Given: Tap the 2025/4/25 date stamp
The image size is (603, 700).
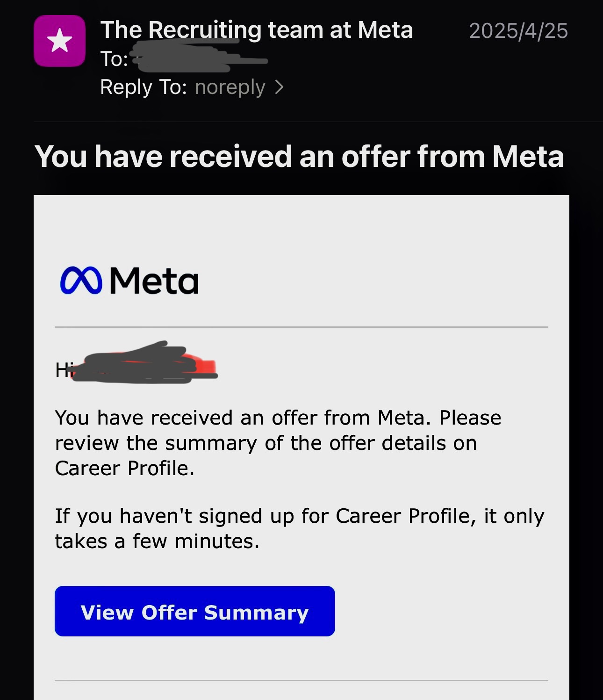Looking at the screenshot, I should [x=518, y=31].
